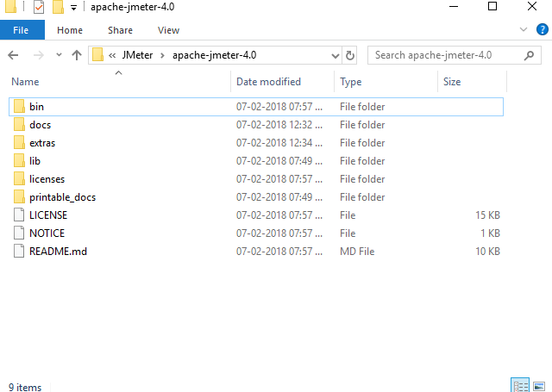Sort by the Type column header
This screenshot has width=552, height=392.
pyautogui.click(x=386, y=82)
